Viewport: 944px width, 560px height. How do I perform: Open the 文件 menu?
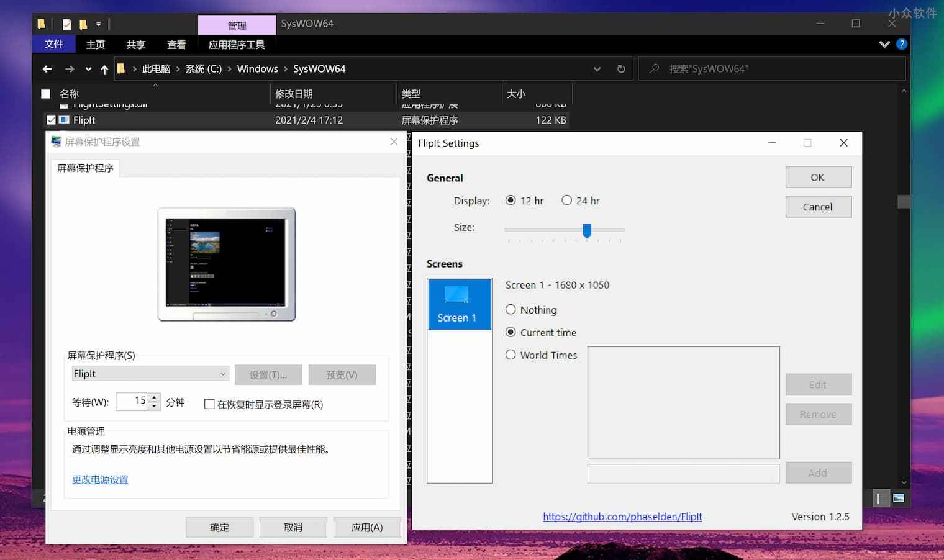53,44
